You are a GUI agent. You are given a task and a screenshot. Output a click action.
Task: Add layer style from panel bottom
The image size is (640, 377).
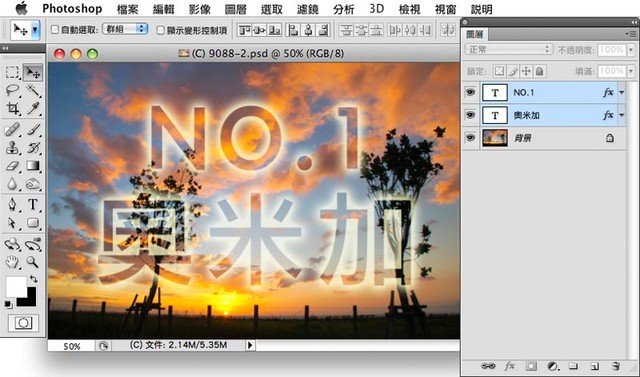pos(510,366)
